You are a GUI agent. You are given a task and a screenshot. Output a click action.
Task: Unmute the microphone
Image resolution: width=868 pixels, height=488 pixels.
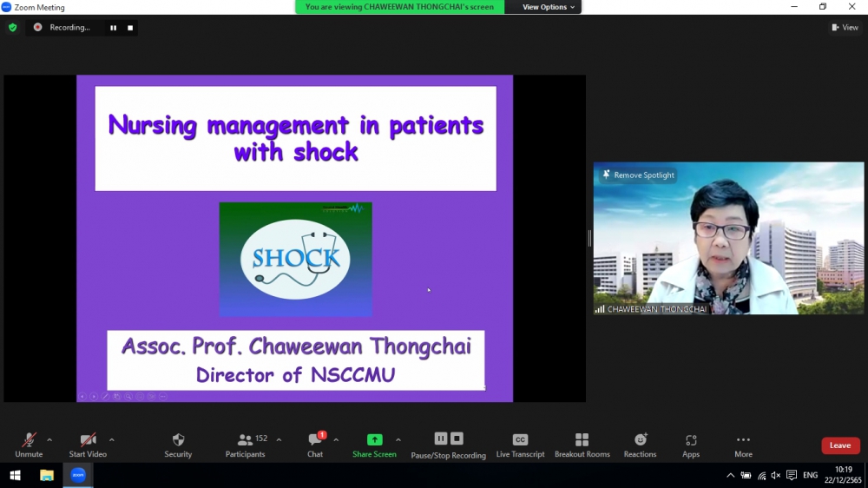coord(29,445)
